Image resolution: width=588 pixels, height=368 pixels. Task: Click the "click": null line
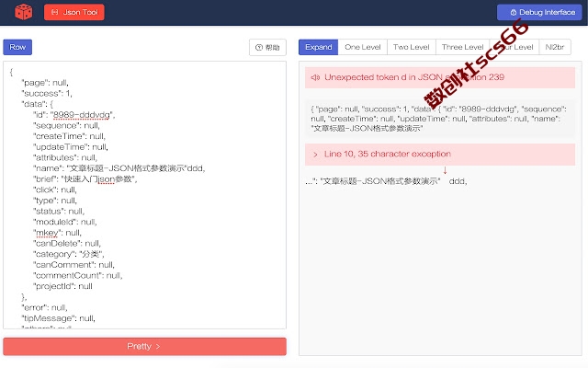tap(55, 190)
